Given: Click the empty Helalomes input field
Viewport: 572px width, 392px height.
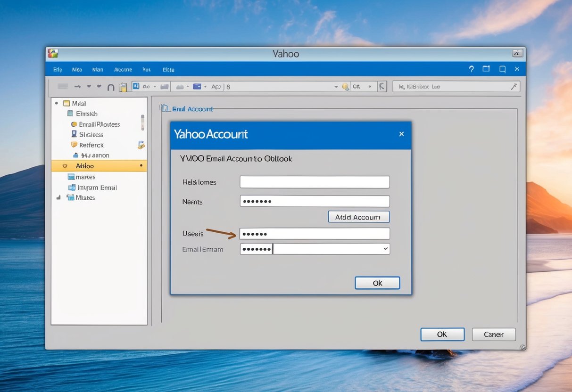Looking at the screenshot, I should (x=315, y=182).
